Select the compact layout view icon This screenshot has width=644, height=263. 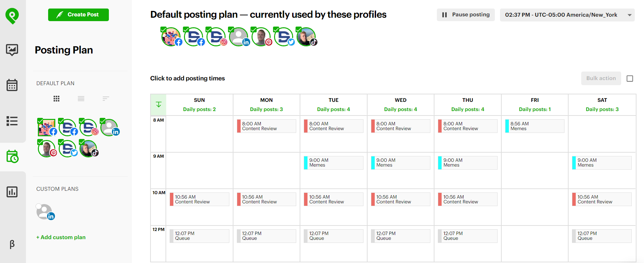(105, 99)
